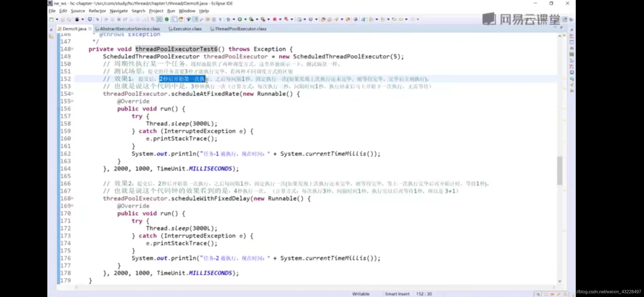Image resolution: width=644 pixels, height=297 pixels.
Task: Click the Debug bug icon
Action: click(x=228, y=19)
